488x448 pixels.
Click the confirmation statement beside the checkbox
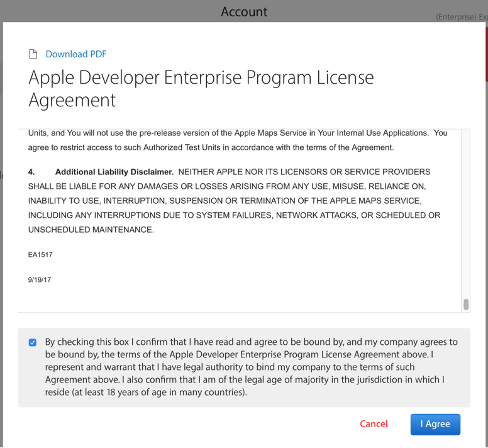[251, 367]
